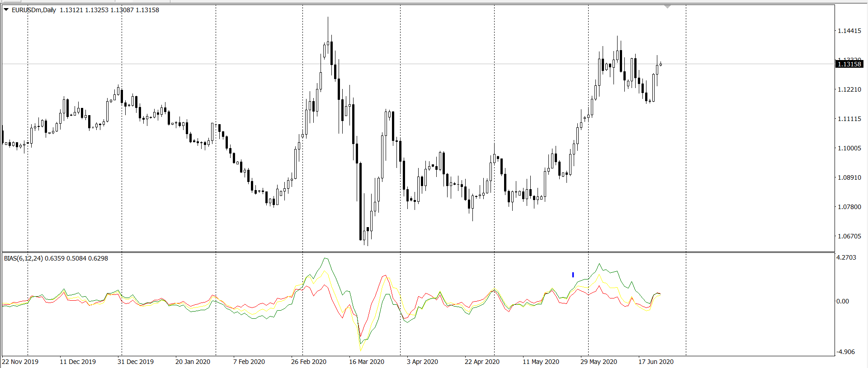Click price level 1.12210 on the scale

849,89
